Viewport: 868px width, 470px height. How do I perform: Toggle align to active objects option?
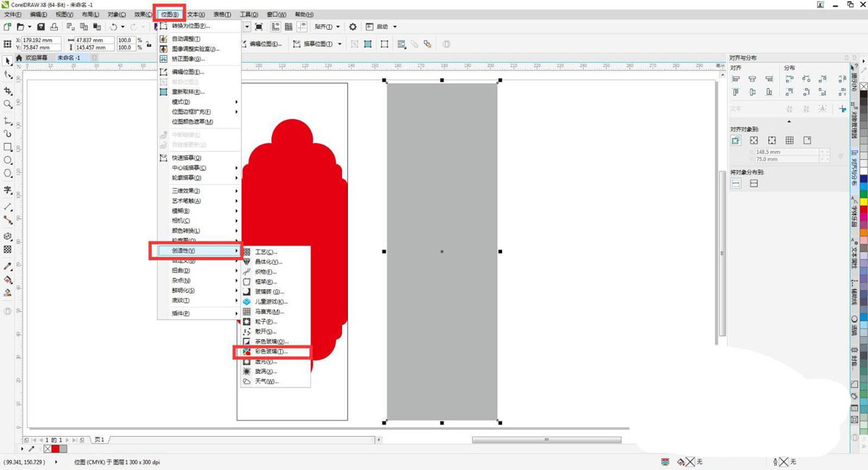click(x=736, y=140)
